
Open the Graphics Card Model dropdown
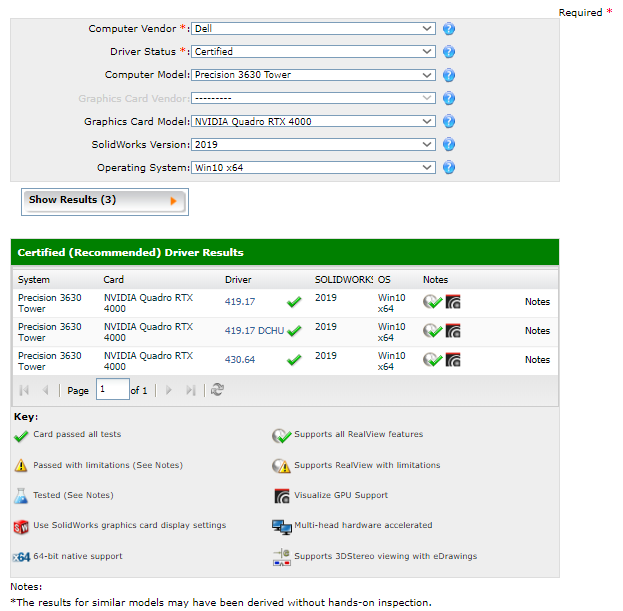point(313,122)
